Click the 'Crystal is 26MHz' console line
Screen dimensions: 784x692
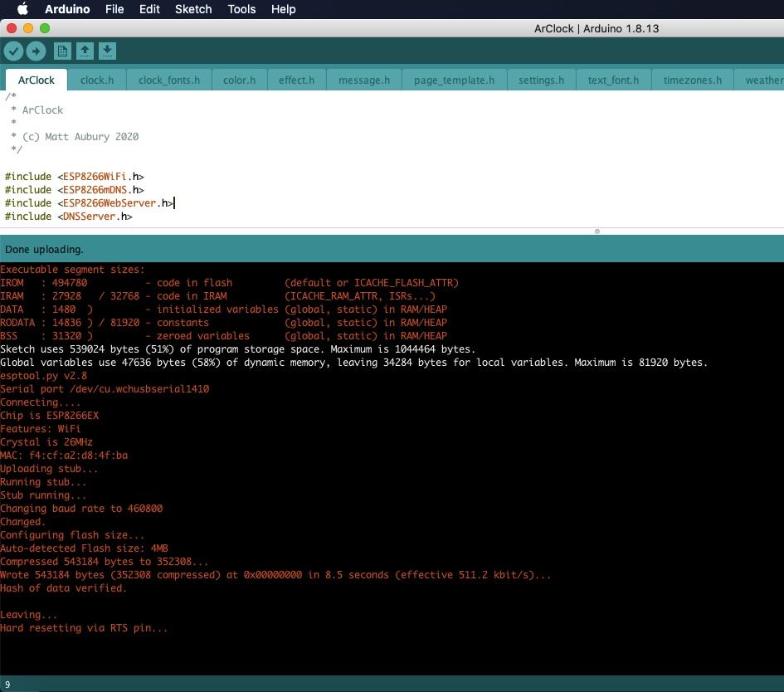coord(46,442)
